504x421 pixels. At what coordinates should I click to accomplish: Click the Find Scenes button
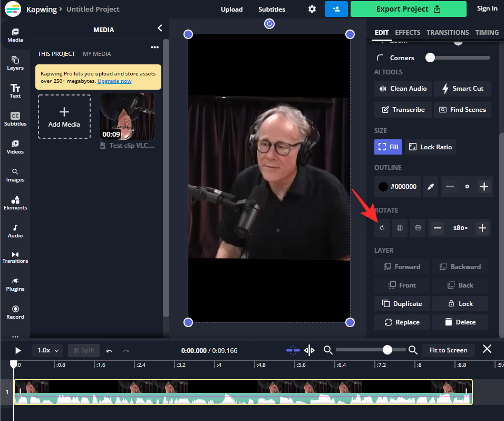(x=462, y=110)
